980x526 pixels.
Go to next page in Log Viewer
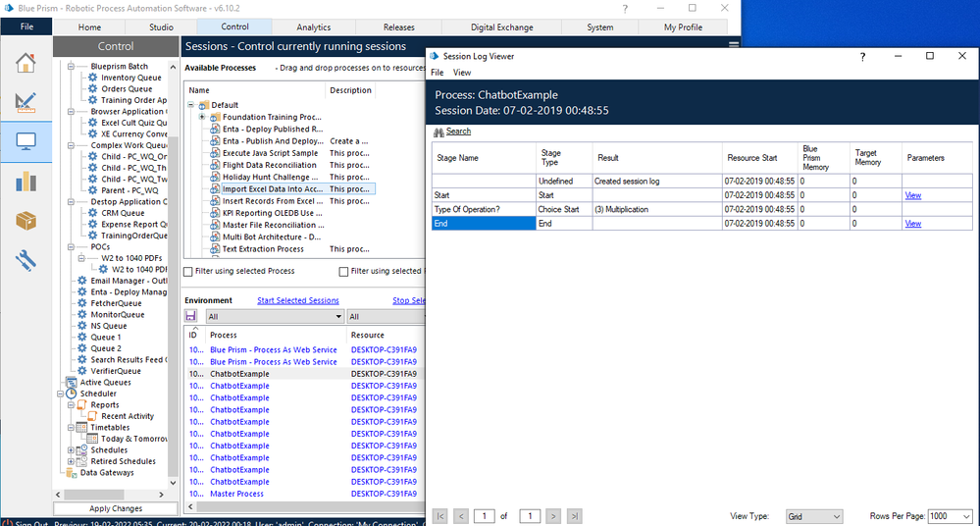[x=553, y=516]
